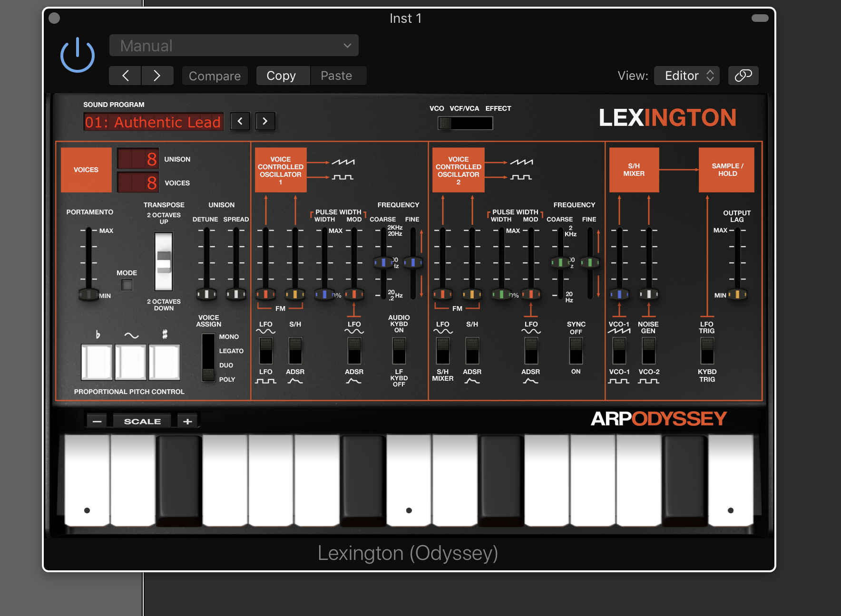Open the Manual preset dropdown
This screenshot has width=841, height=616.
(x=234, y=46)
